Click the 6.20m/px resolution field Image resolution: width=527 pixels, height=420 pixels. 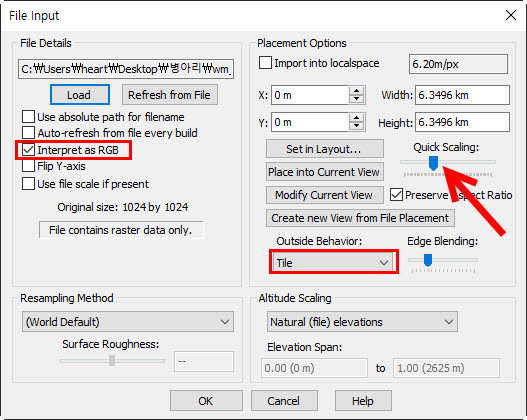tap(458, 64)
